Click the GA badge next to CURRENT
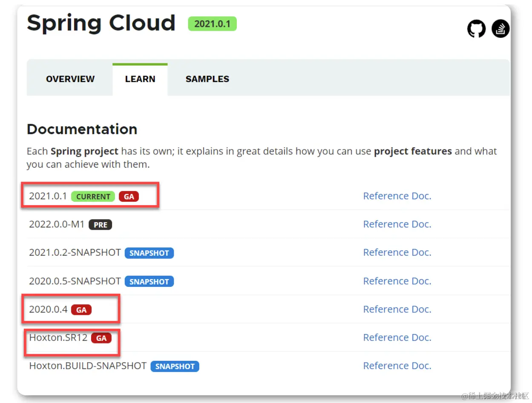This screenshot has width=532, height=403. [129, 197]
